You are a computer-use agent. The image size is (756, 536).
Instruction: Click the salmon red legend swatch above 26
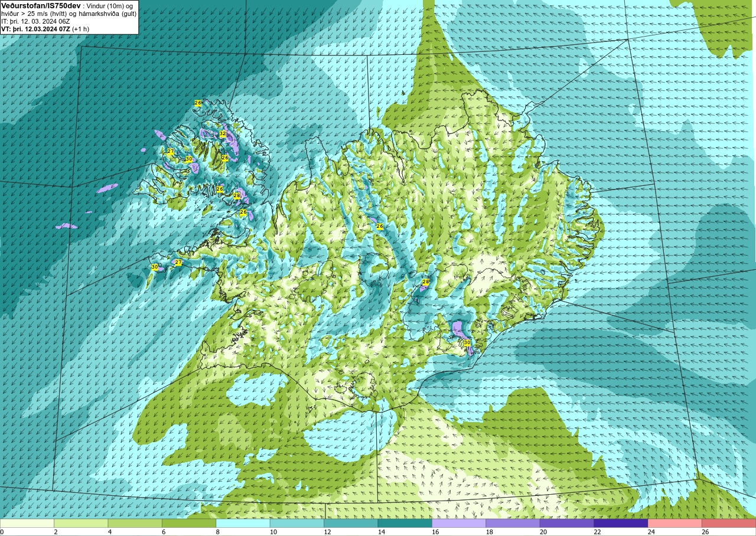tap(729, 523)
